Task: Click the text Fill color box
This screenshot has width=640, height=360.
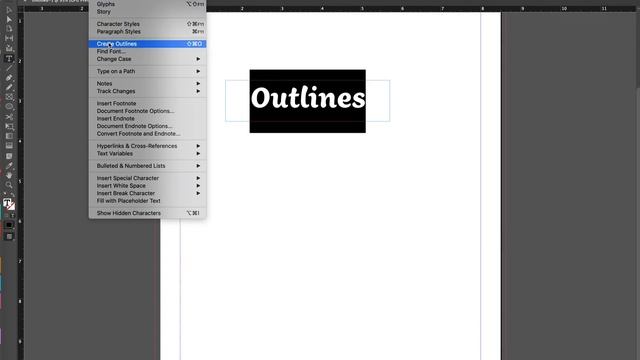Action: tap(7, 202)
